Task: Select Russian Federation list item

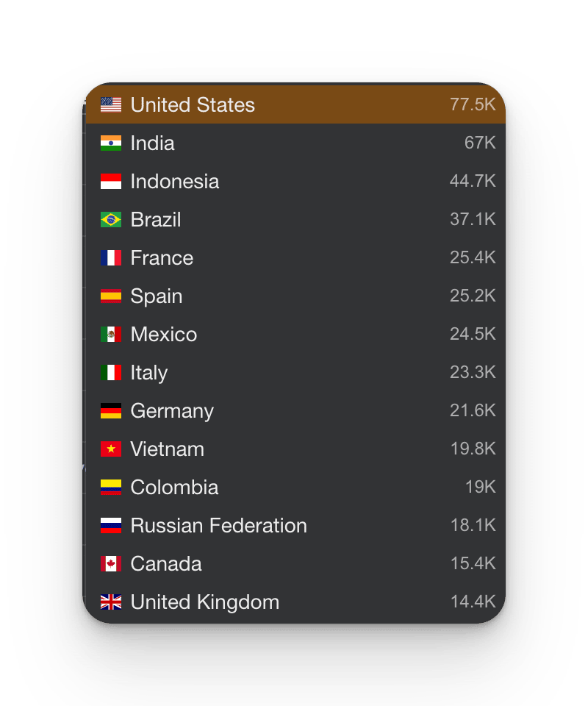Action: pyautogui.click(x=295, y=526)
